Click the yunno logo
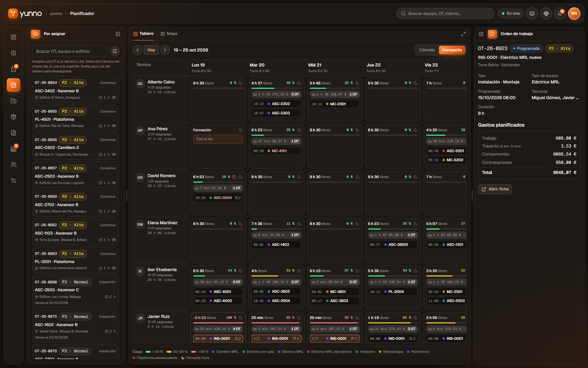This screenshot has width=588, height=368. pyautogui.click(x=25, y=13)
